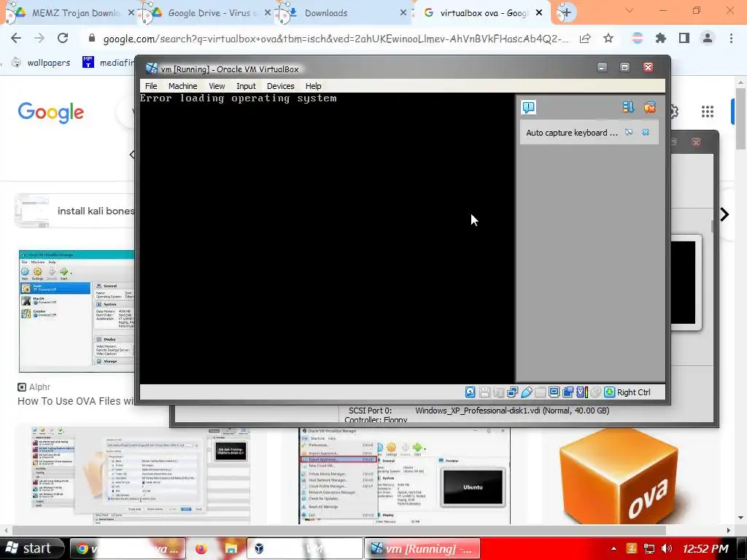The height and width of the screenshot is (560, 747).
Task: Show hidden system tray icons arrow
Action: pyautogui.click(x=614, y=548)
